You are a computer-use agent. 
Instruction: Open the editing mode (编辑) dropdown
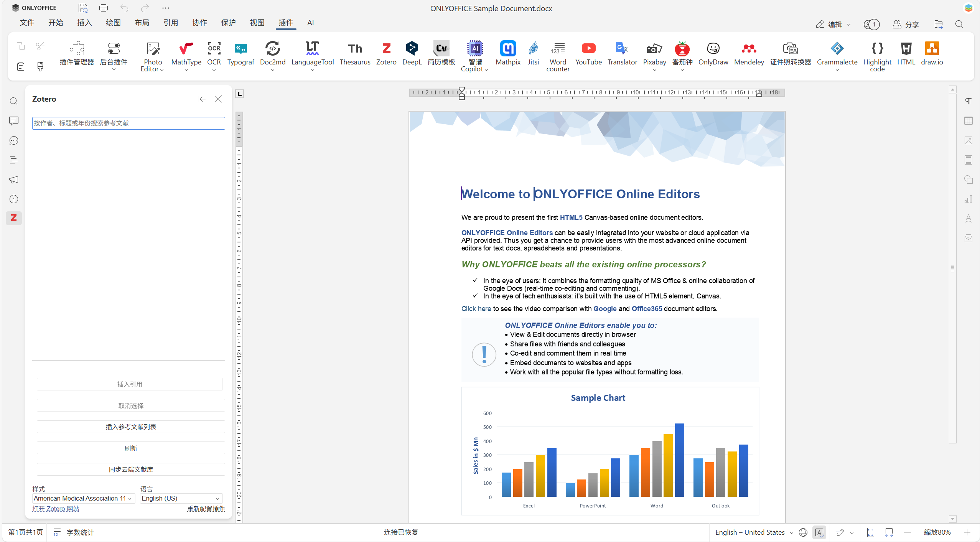[834, 24]
